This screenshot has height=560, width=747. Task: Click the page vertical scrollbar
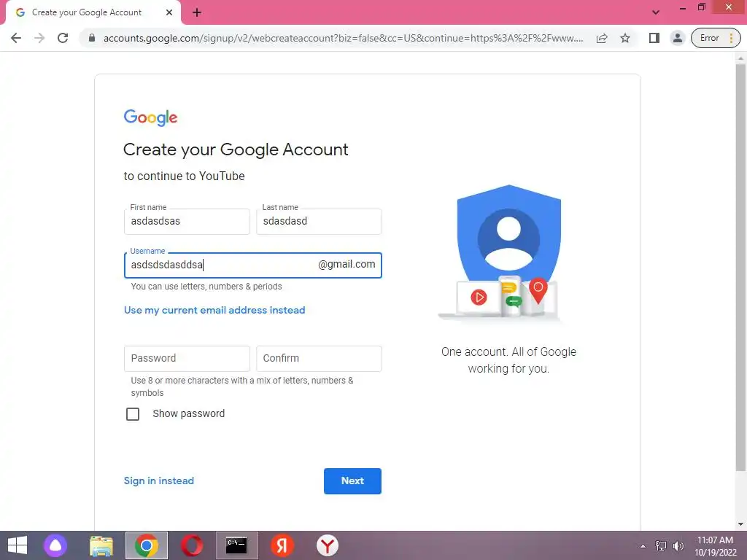[740, 267]
